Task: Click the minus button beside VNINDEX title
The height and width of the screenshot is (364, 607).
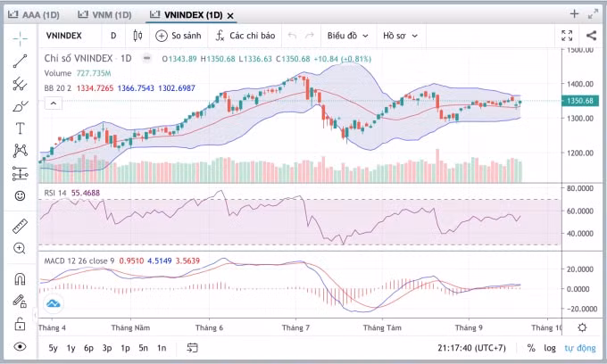Action: pos(146,58)
